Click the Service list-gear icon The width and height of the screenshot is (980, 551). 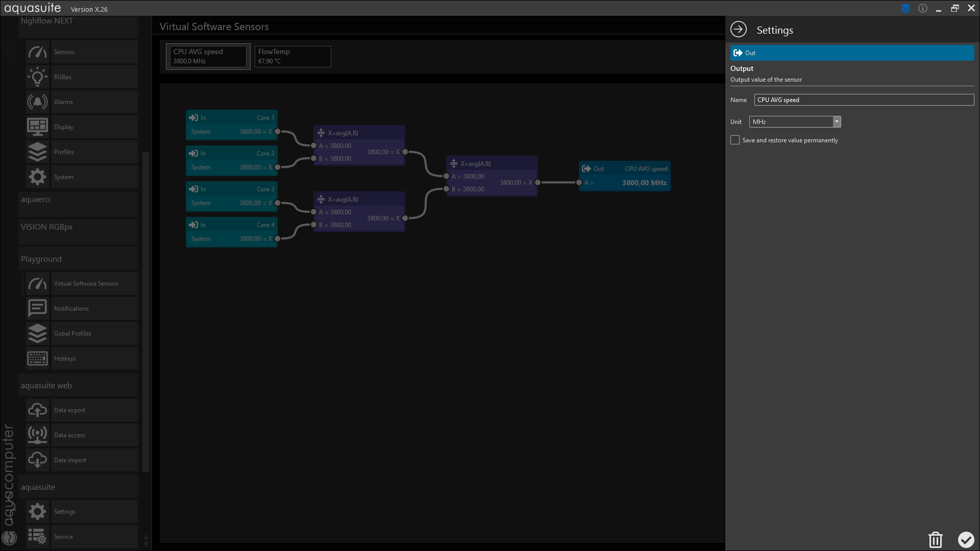37,537
